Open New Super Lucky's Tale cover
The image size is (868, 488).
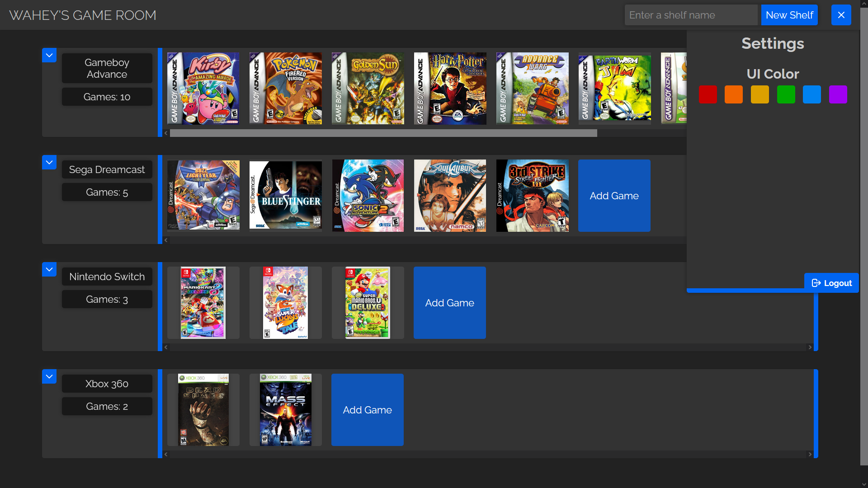click(x=286, y=303)
